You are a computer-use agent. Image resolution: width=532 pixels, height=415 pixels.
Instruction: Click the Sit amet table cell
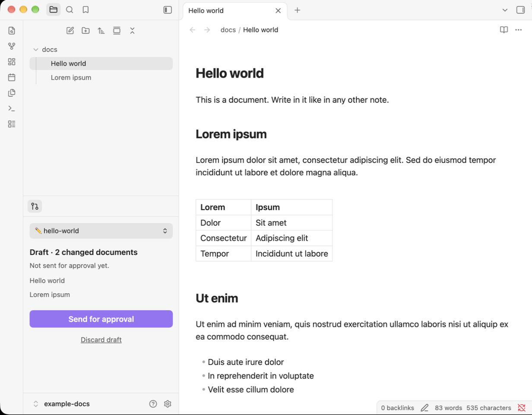click(x=292, y=223)
